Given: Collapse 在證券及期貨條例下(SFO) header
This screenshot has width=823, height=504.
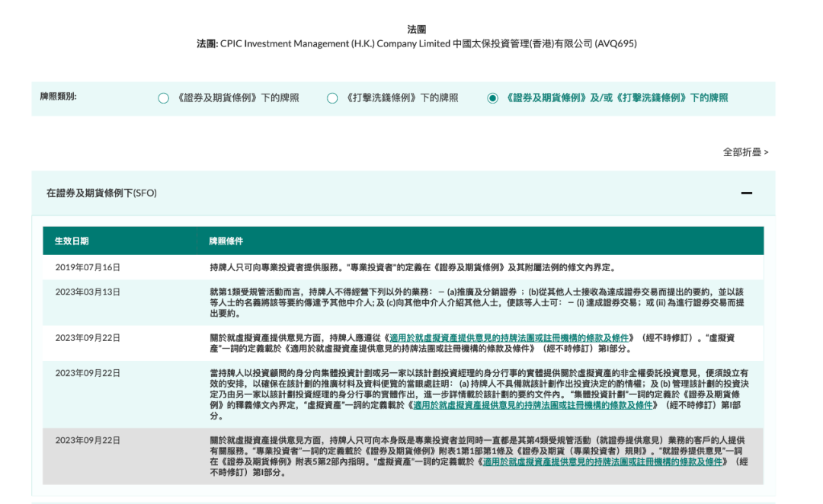Looking at the screenshot, I should click(403, 193).
